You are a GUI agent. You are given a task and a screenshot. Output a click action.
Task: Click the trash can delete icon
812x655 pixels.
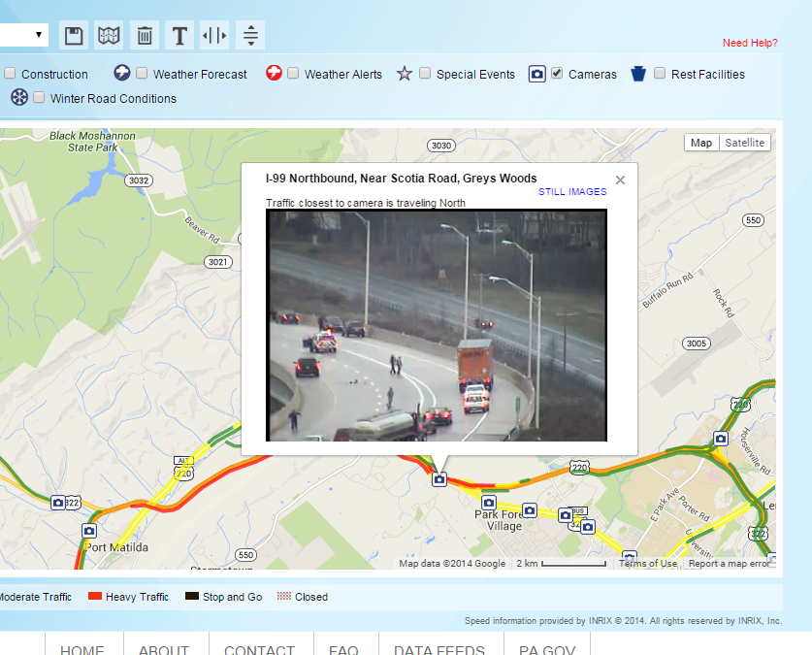coord(145,35)
